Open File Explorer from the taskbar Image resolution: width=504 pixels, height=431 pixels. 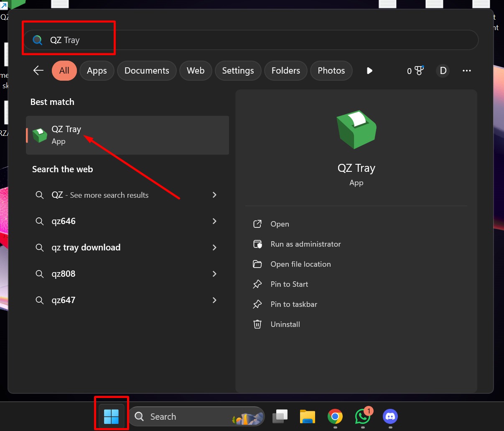[x=307, y=416]
